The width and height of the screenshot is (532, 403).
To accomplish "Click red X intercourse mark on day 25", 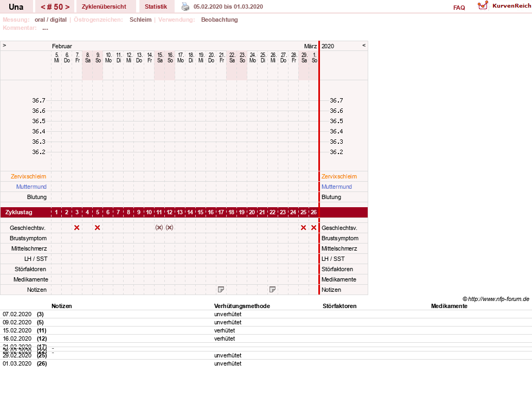I will [303, 228].
